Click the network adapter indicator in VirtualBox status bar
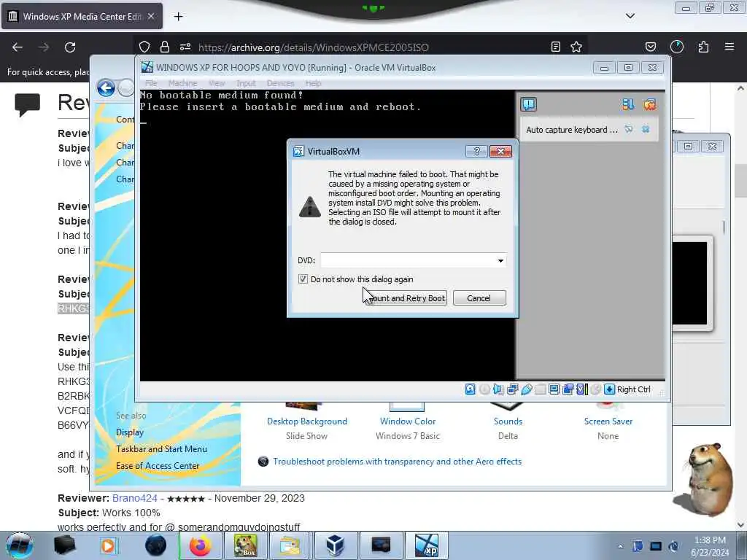 pyautogui.click(x=513, y=389)
